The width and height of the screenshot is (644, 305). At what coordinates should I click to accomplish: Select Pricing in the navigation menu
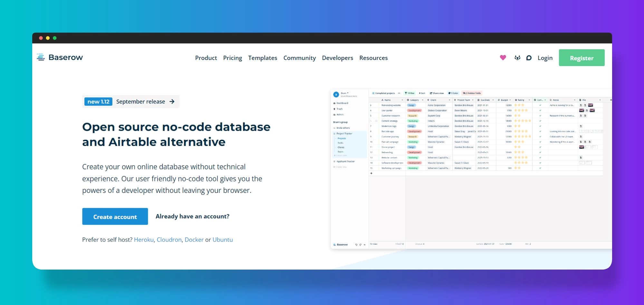point(233,58)
